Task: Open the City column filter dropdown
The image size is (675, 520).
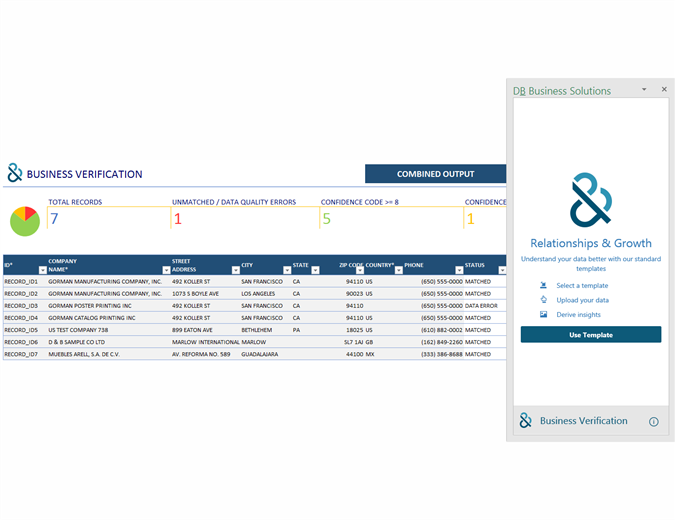Action: tap(287, 270)
